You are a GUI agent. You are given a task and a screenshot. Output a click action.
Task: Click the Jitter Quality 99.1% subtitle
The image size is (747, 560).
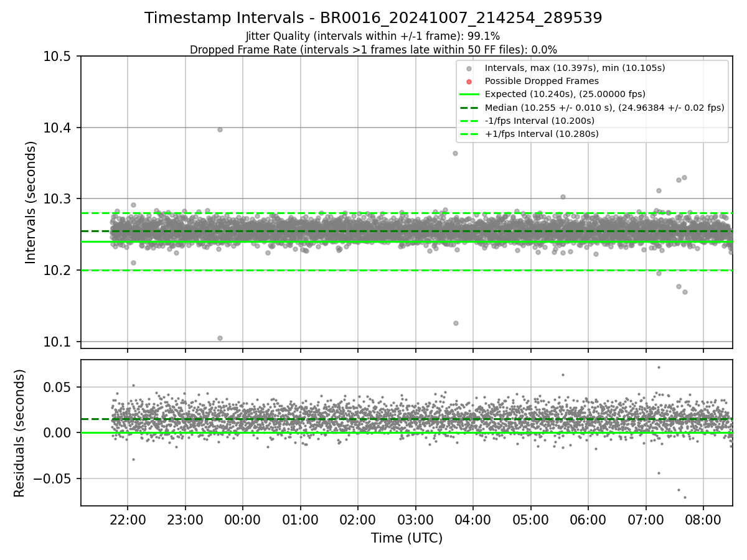(x=373, y=36)
